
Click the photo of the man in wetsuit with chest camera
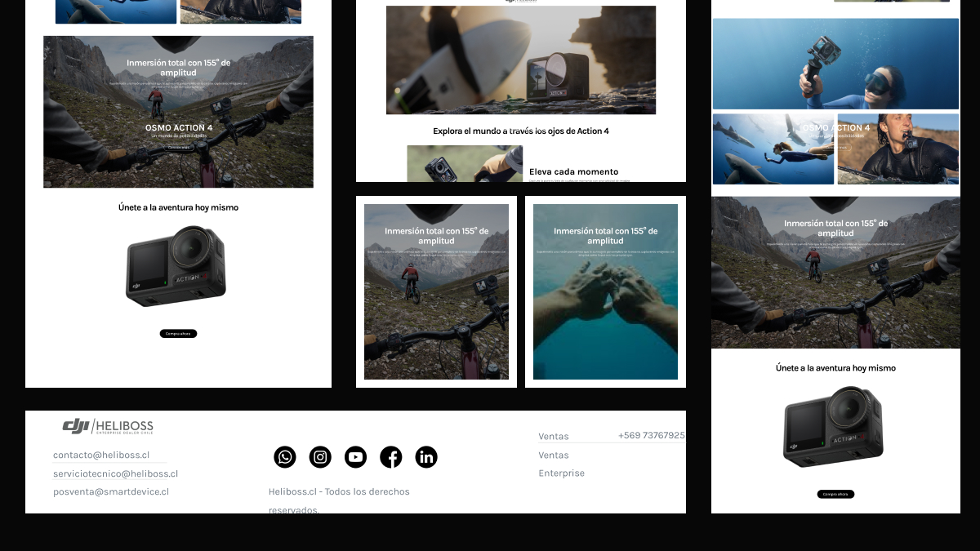tap(898, 149)
